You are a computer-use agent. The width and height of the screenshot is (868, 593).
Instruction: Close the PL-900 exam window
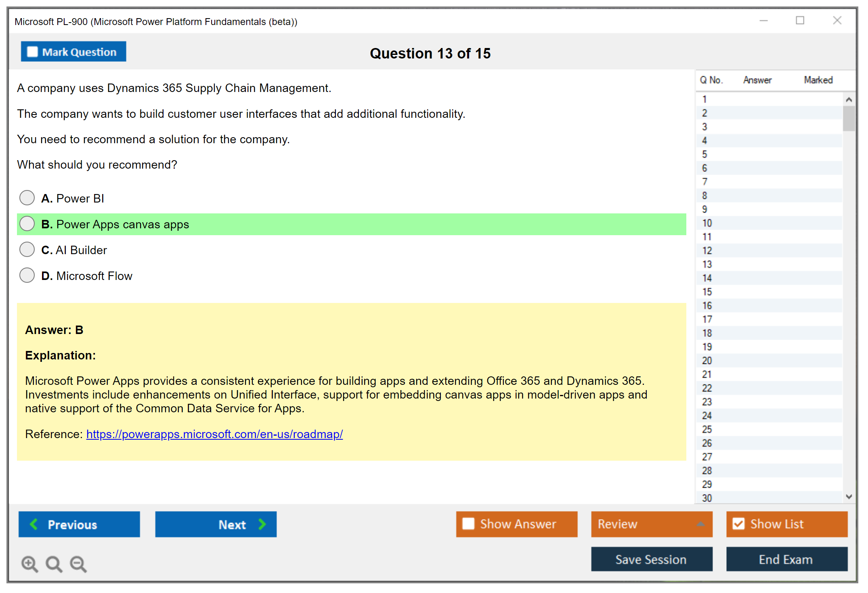(837, 21)
